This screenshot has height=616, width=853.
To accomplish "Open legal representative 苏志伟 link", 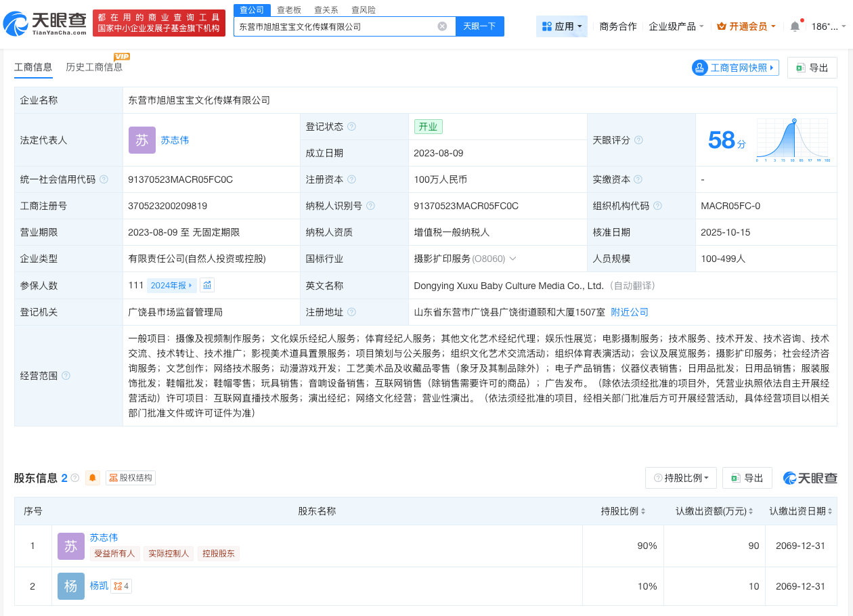I will pos(175,140).
